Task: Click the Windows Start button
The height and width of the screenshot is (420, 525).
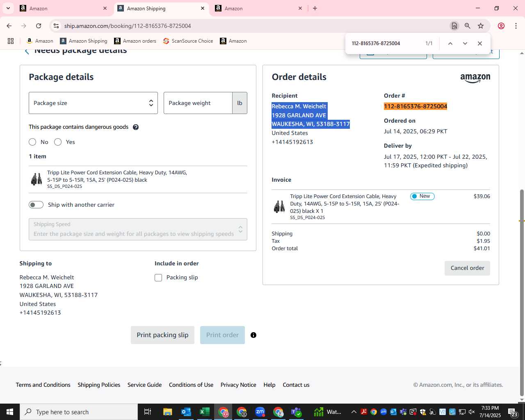Action: (10, 412)
